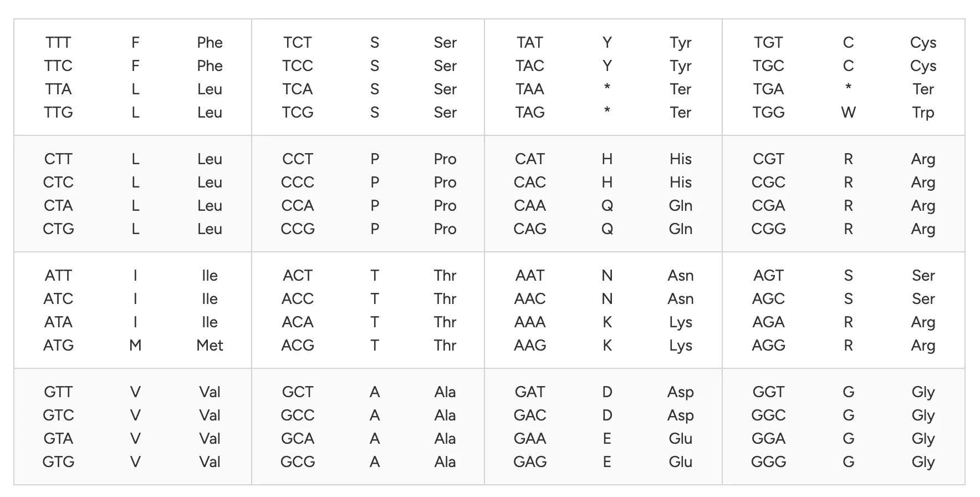The width and height of the screenshot is (980, 497).
Task: Select the TTT codon
Action: tap(58, 43)
